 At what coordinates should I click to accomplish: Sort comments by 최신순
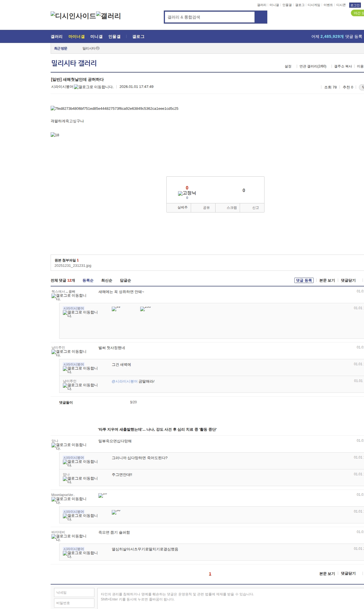pyautogui.click(x=107, y=280)
